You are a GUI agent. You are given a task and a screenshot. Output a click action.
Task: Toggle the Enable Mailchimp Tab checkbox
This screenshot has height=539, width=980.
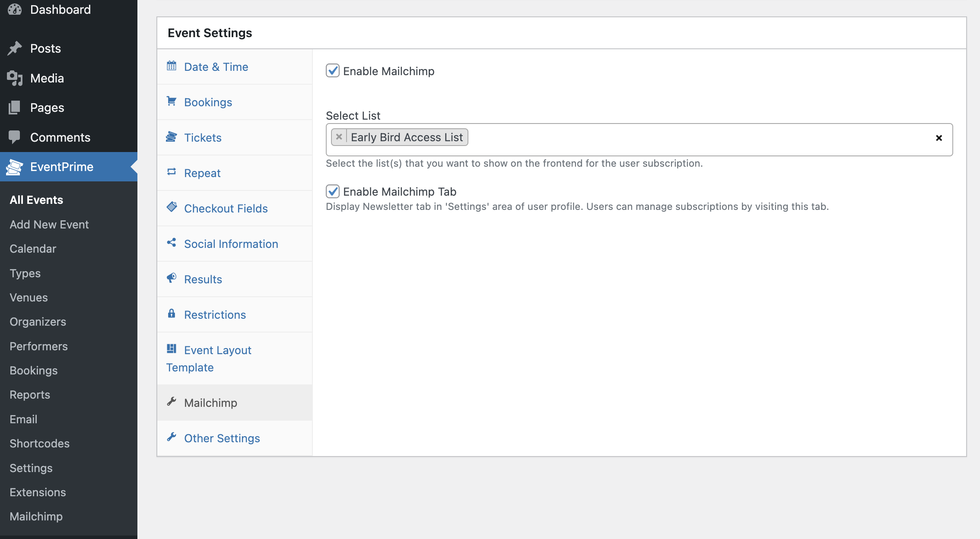(x=332, y=191)
